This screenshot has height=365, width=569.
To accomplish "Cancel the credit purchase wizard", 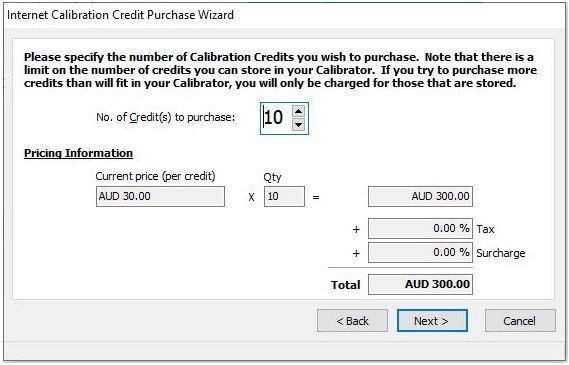I will 520,321.
